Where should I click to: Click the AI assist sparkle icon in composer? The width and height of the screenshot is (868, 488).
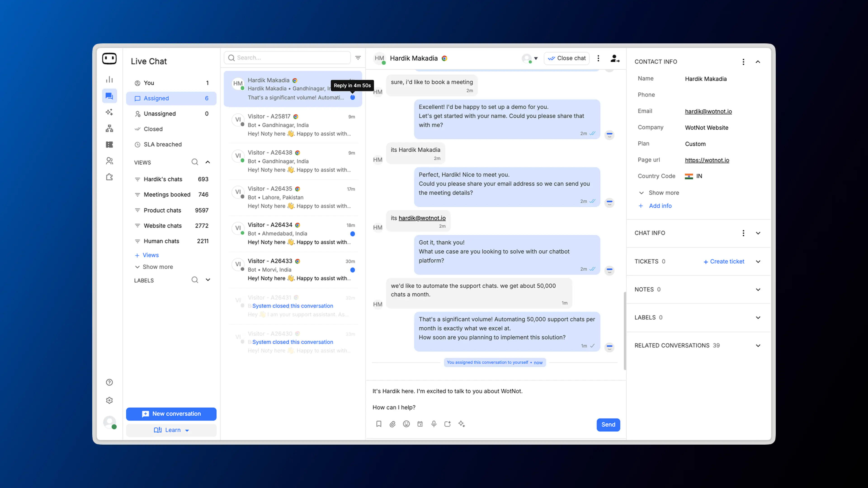(462, 424)
